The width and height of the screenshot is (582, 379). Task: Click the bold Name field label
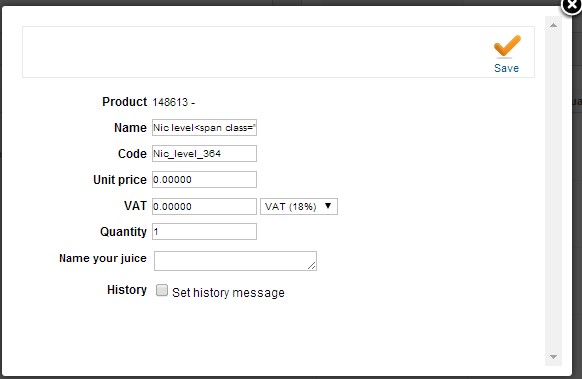(130, 128)
